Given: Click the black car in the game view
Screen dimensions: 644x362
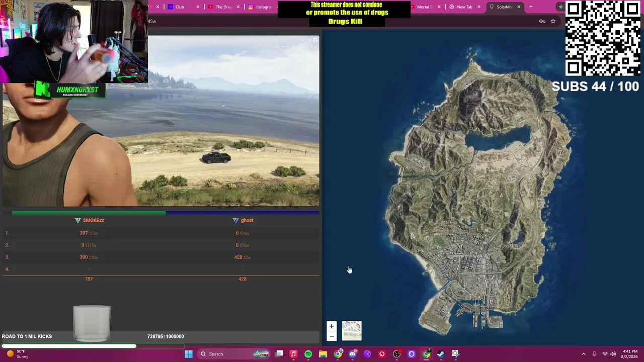Looking at the screenshot, I should tap(216, 158).
